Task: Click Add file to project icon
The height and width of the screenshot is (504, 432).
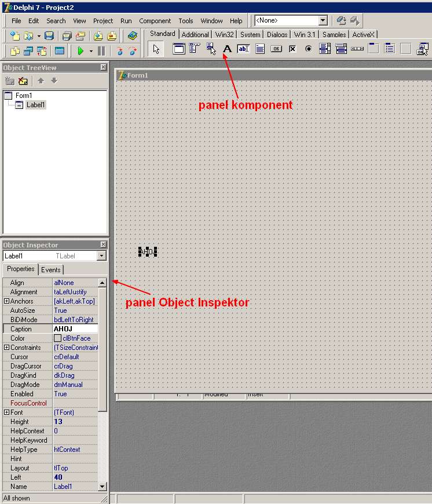Action: pyautogui.click(x=98, y=35)
